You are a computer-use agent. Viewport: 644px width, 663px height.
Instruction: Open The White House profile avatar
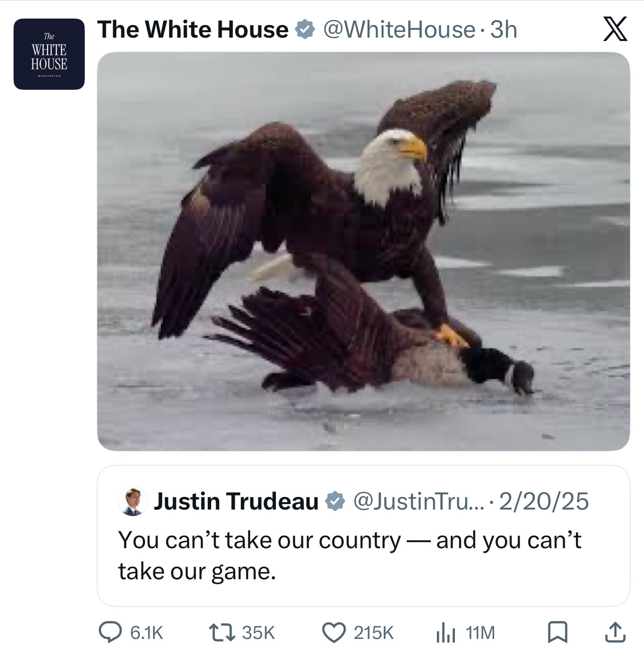[49, 54]
